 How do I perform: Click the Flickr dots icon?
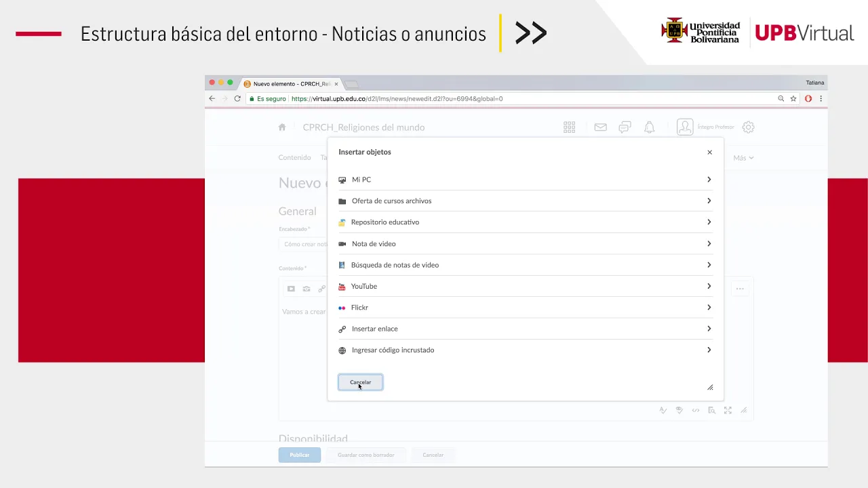[x=342, y=308]
